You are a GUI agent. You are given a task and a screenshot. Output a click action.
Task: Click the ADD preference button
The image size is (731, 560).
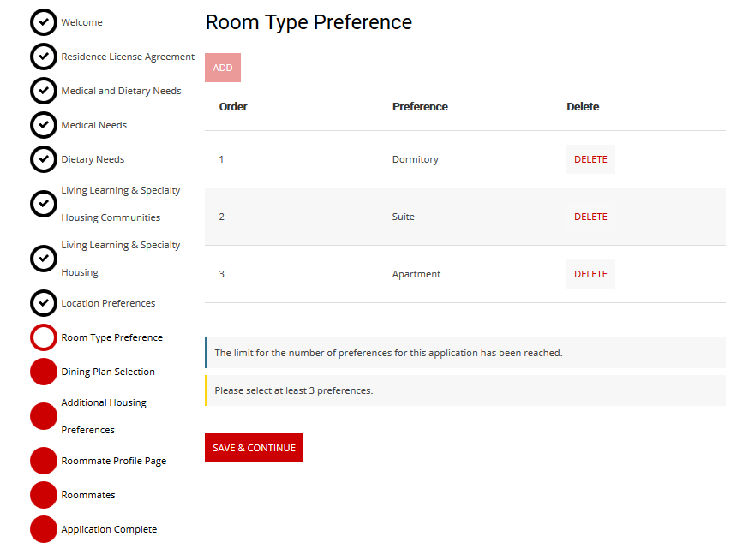pos(222,67)
